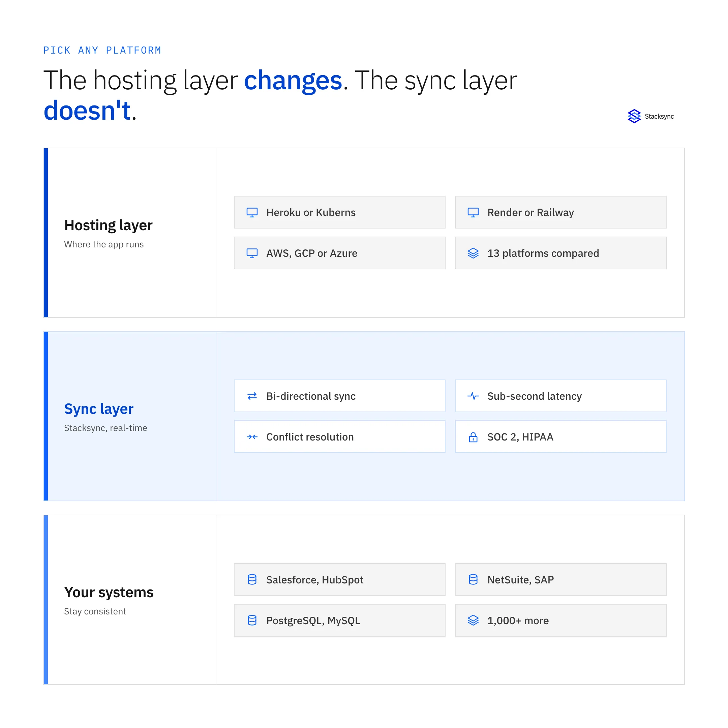This screenshot has width=728, height=728.
Task: Click the Hosting layer heading
Action: click(109, 225)
